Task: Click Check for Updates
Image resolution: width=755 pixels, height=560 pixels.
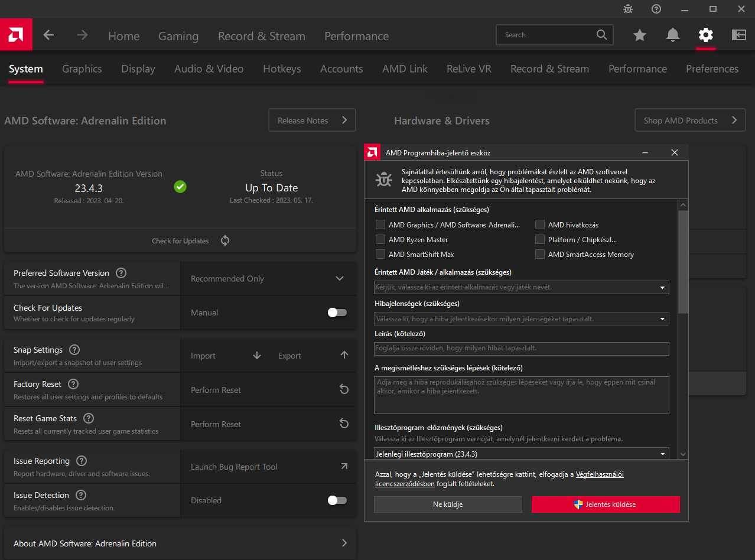Action: tap(180, 241)
